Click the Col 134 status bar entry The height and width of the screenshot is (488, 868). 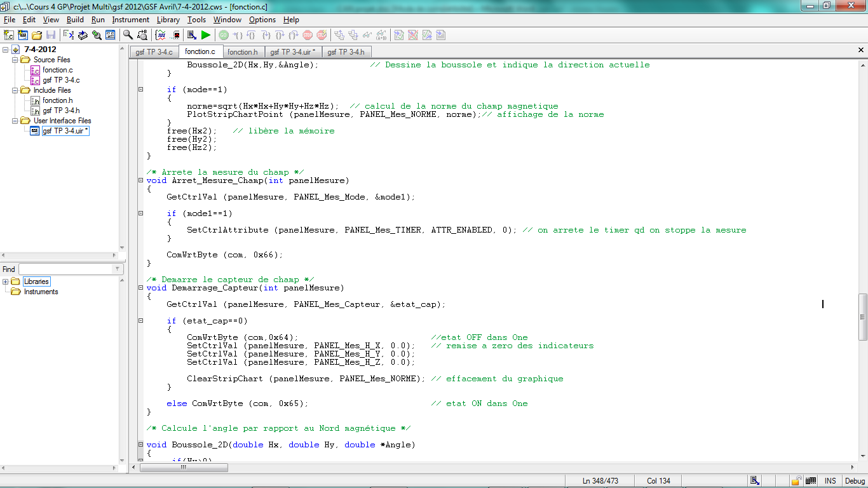[659, 481]
